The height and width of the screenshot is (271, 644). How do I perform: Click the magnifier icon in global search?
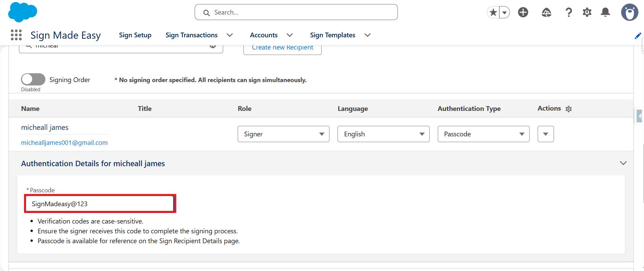click(x=207, y=13)
